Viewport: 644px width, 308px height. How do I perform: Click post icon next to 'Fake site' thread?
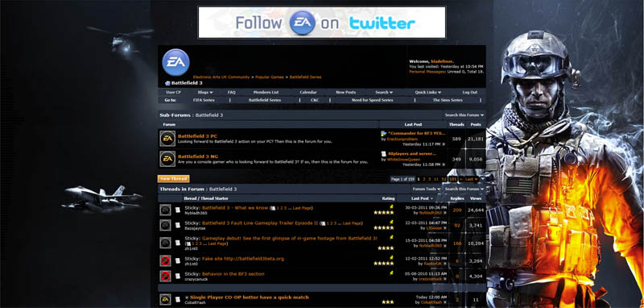tap(177, 260)
